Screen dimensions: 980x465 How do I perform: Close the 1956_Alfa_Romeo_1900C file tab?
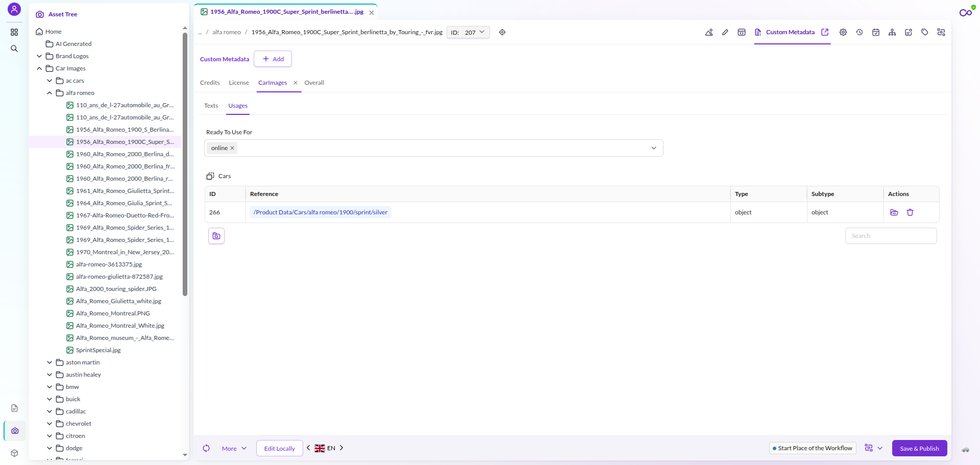click(x=372, y=13)
